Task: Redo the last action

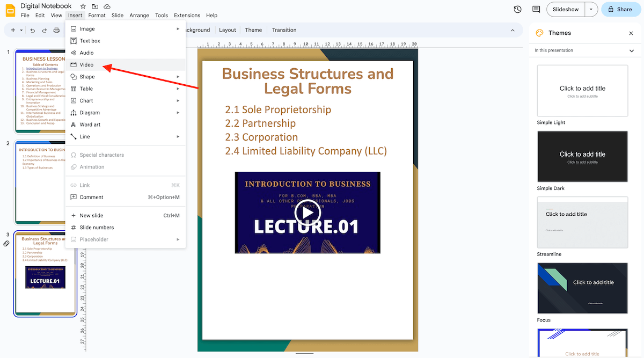Action: tap(45, 30)
